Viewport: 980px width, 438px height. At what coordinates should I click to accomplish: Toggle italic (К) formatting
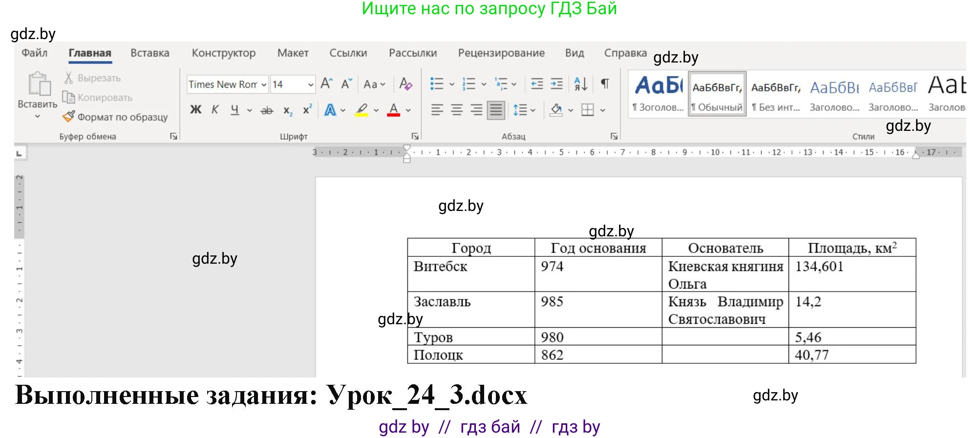(x=215, y=110)
